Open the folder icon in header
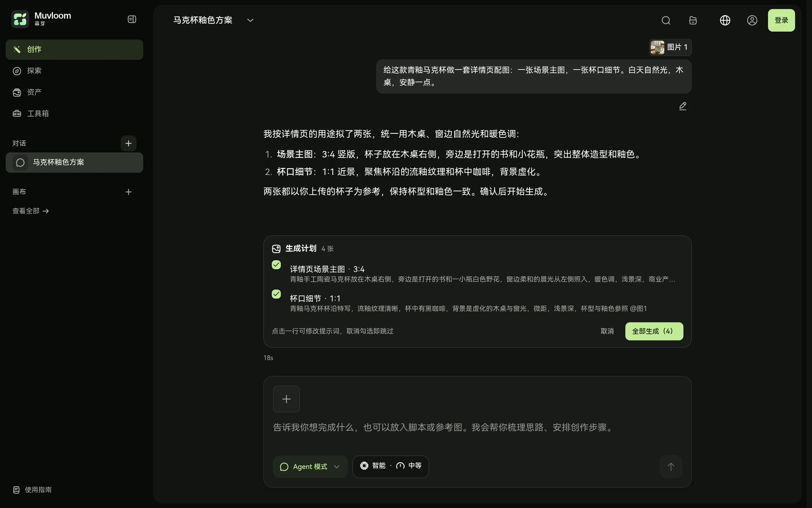Image resolution: width=812 pixels, height=508 pixels. (x=693, y=21)
